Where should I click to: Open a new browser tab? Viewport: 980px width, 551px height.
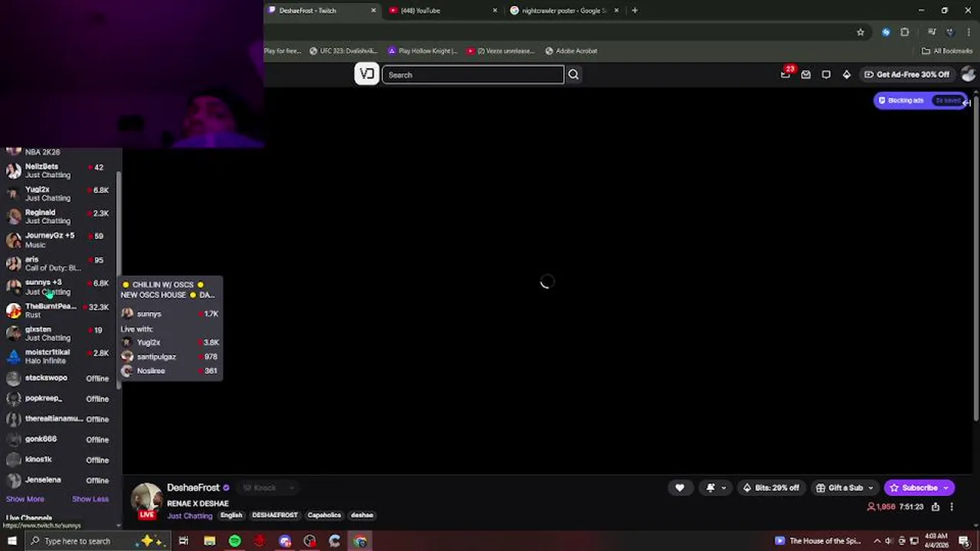(x=635, y=11)
